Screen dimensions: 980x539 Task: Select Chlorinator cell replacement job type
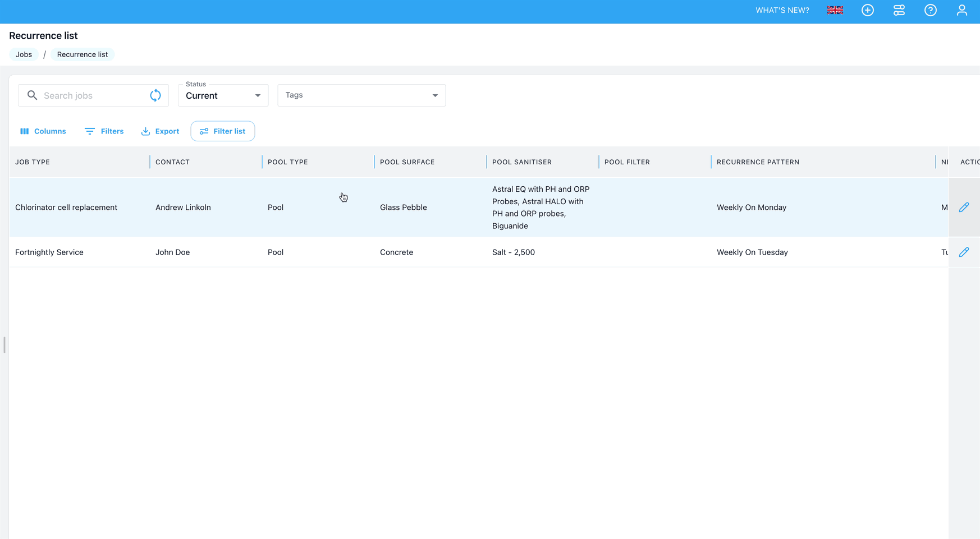click(66, 208)
